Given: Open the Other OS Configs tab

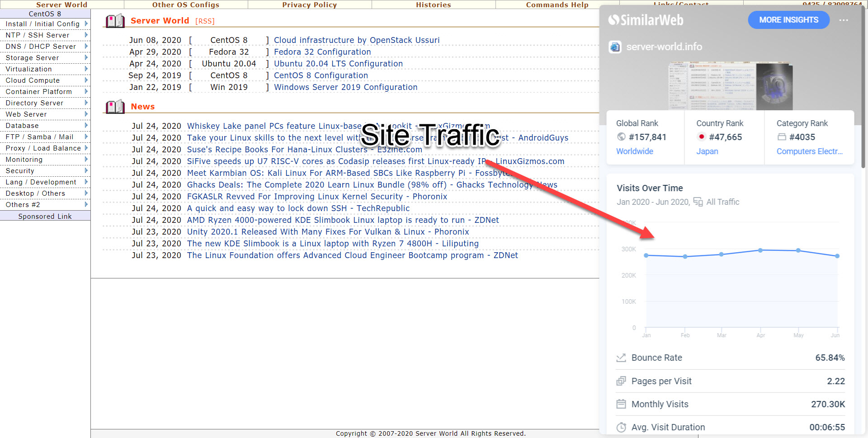Looking at the screenshot, I should click(186, 5).
